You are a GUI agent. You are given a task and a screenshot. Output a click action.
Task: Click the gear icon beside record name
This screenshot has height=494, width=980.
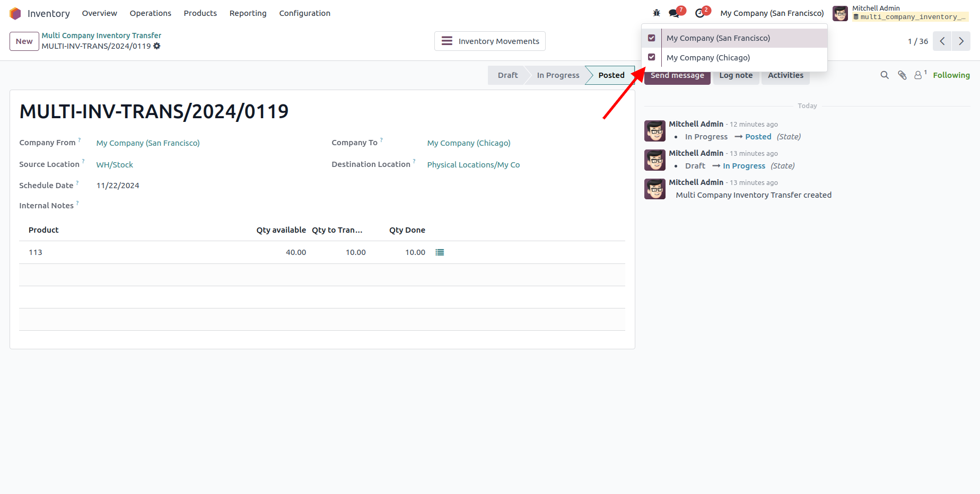(157, 46)
